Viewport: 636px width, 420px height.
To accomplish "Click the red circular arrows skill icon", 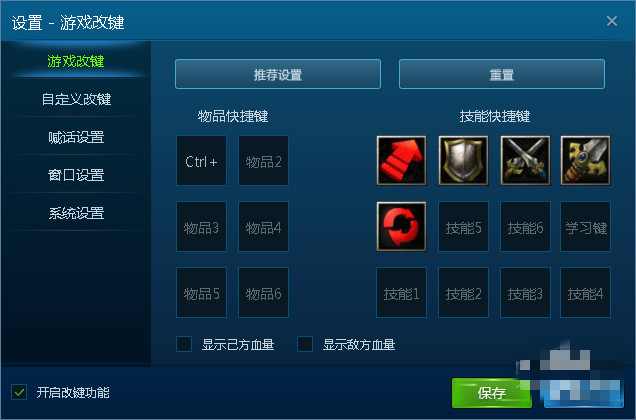I will 401,226.
